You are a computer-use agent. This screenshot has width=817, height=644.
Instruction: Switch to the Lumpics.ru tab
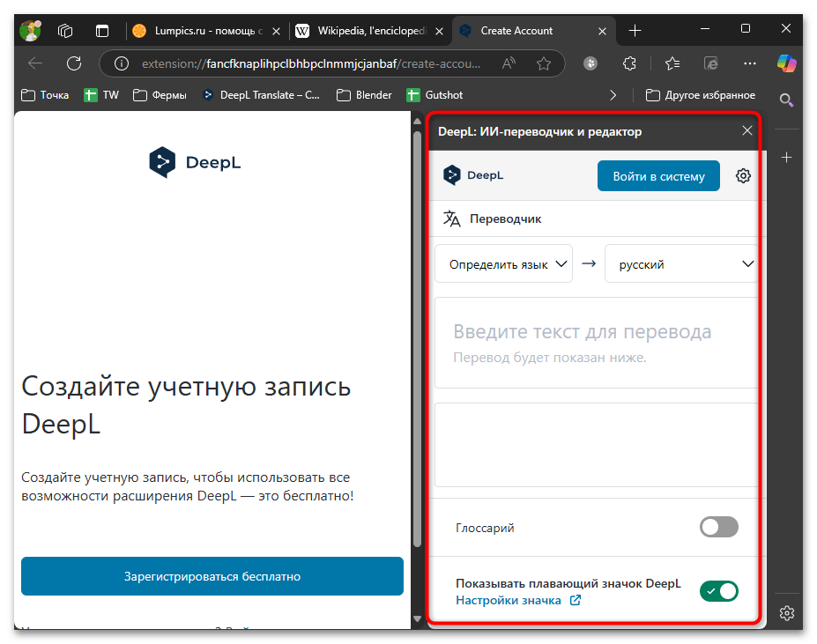point(208,31)
